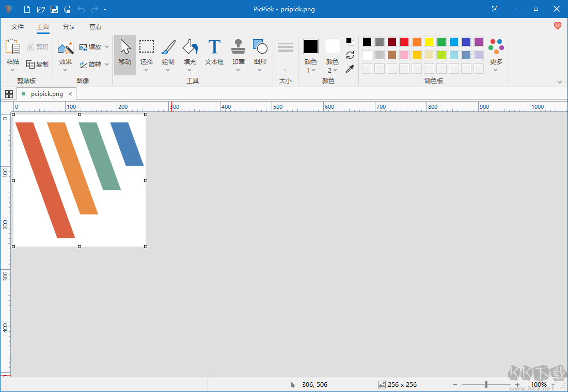Click the 粘贴 clipboard icon
This screenshot has height=392, width=568.
[13, 47]
